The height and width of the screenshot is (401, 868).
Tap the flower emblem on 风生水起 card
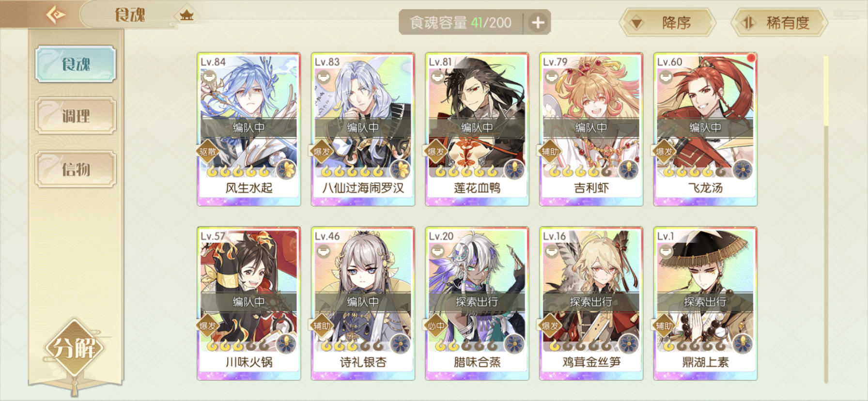[x=288, y=170]
